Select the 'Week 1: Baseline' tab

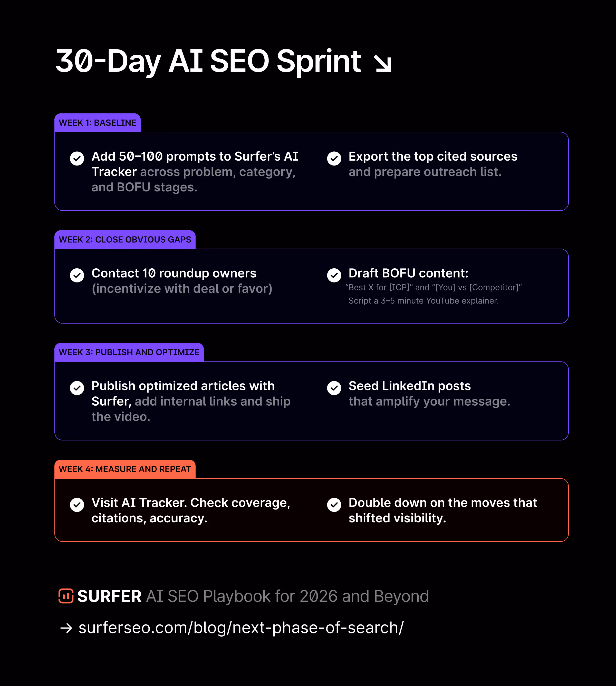[98, 123]
